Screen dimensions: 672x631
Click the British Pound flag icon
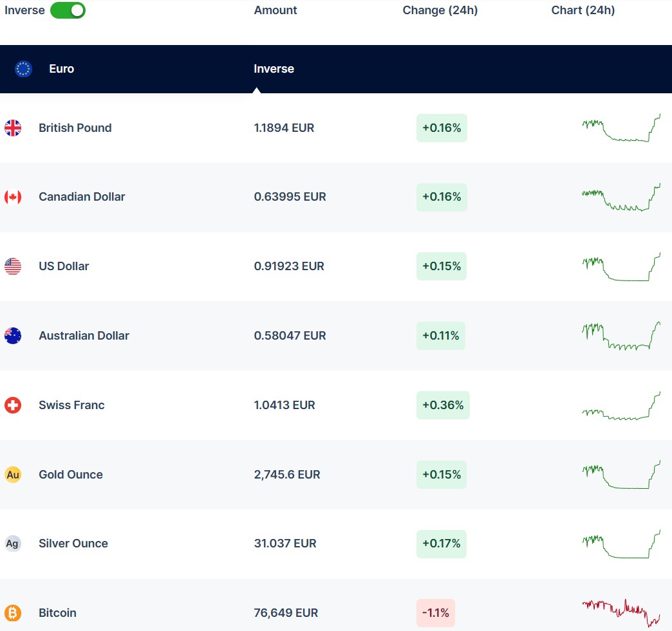13,128
